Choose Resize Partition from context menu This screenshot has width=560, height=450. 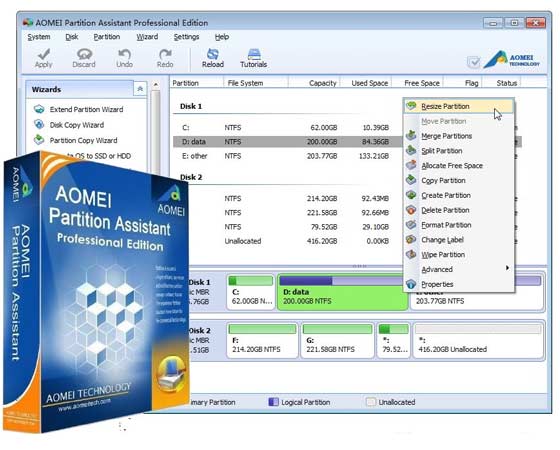pyautogui.click(x=459, y=106)
